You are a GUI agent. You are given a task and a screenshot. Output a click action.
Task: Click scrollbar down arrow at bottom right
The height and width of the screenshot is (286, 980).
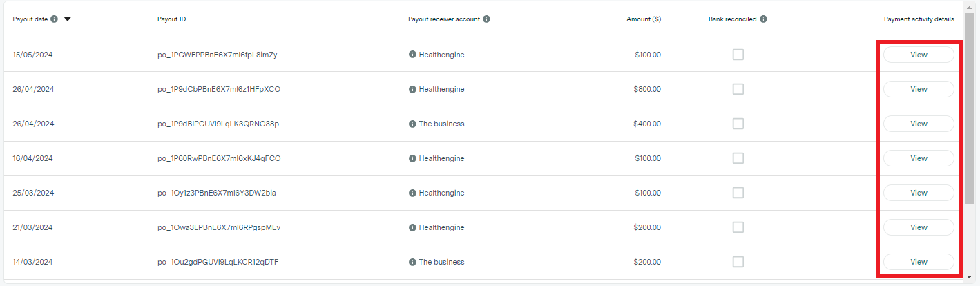tap(970, 279)
